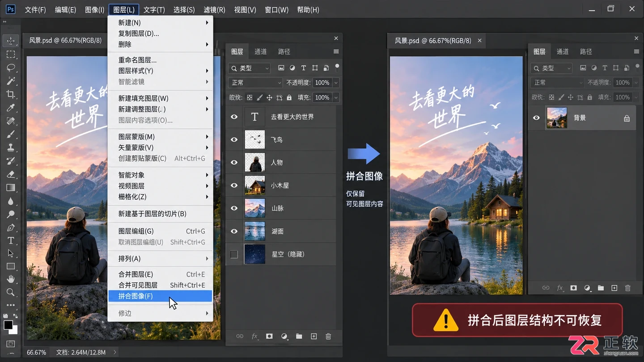Hide the 山脉 layer

click(x=234, y=208)
